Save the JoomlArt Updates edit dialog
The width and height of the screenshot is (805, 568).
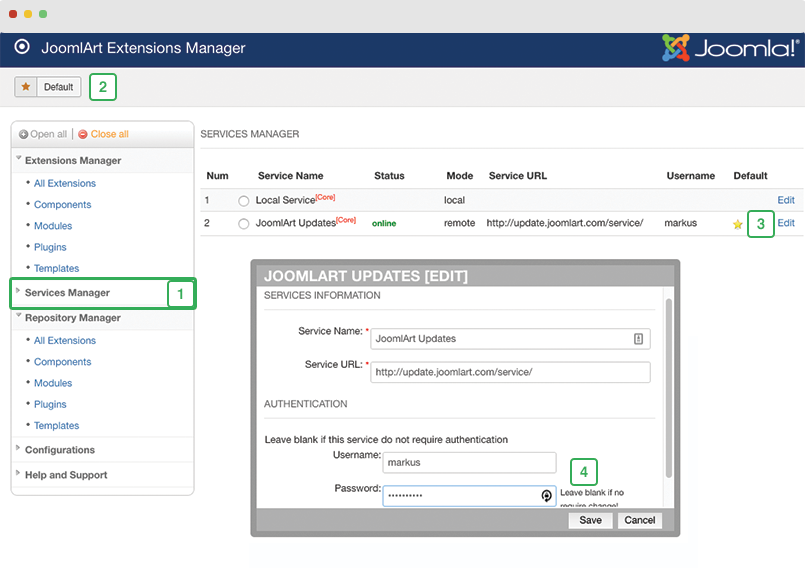coord(590,520)
